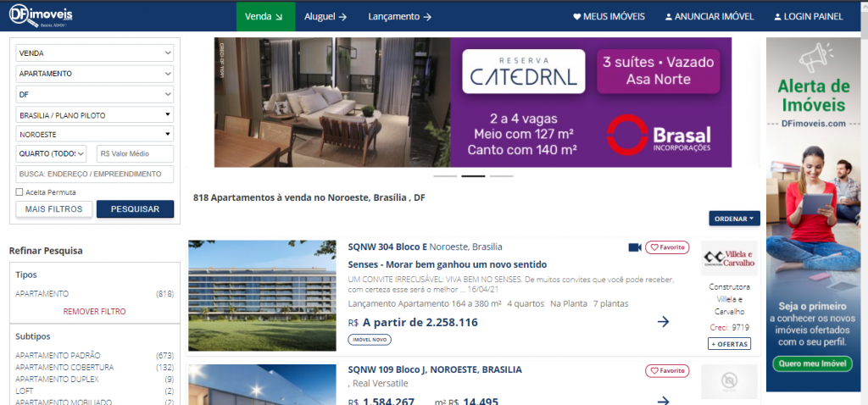Open the VENDA transaction type dropdown

coord(95,53)
